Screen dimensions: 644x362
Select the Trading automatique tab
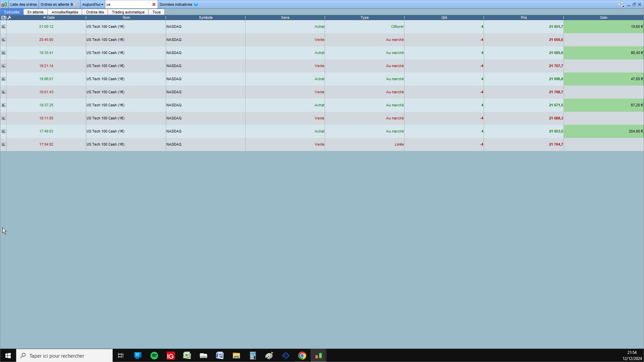tap(128, 12)
